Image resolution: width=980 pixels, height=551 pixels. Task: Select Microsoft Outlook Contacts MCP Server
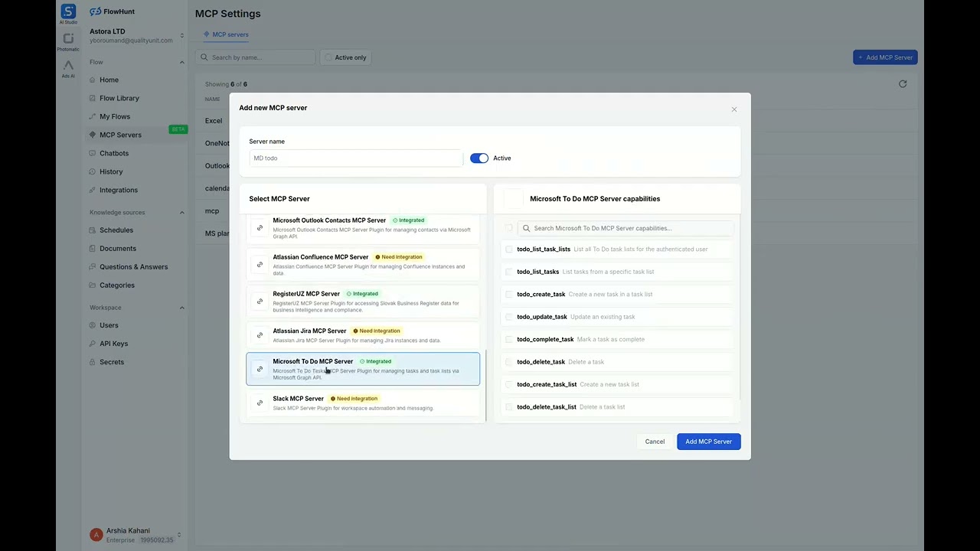click(363, 227)
